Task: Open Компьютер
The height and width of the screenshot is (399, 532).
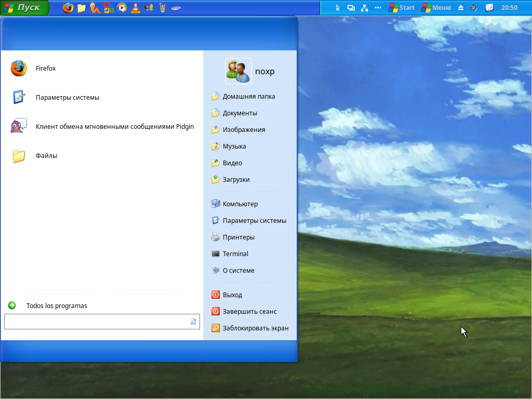Action: point(250,204)
